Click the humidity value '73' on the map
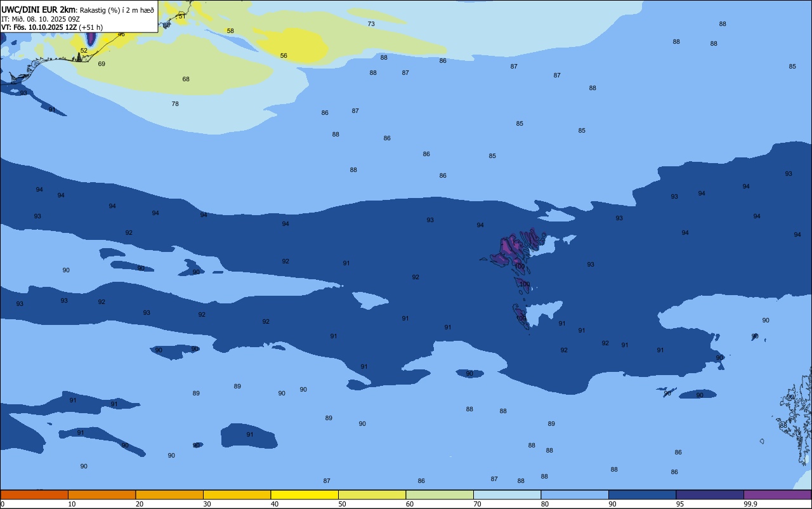The image size is (812, 509). point(371,24)
